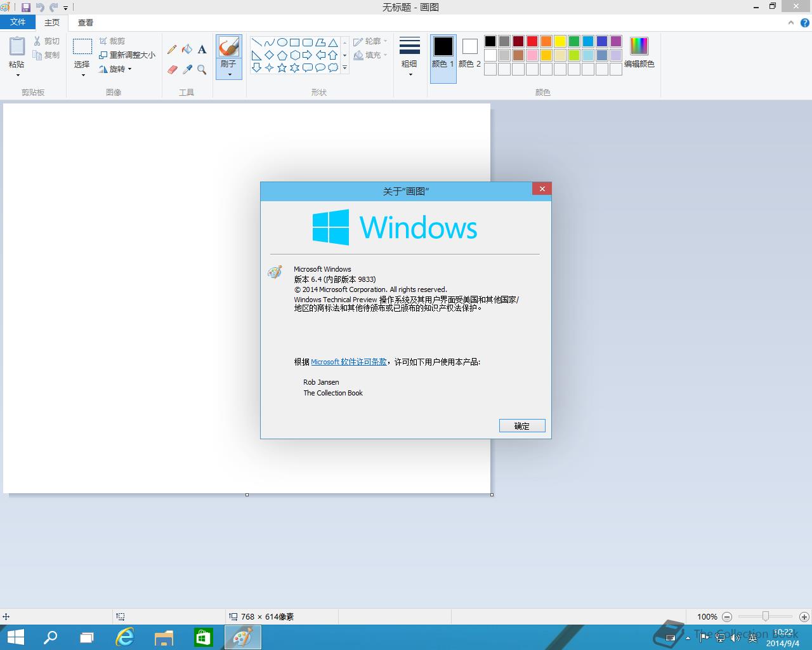
Task: Pick the purple color swatch
Action: [616, 41]
